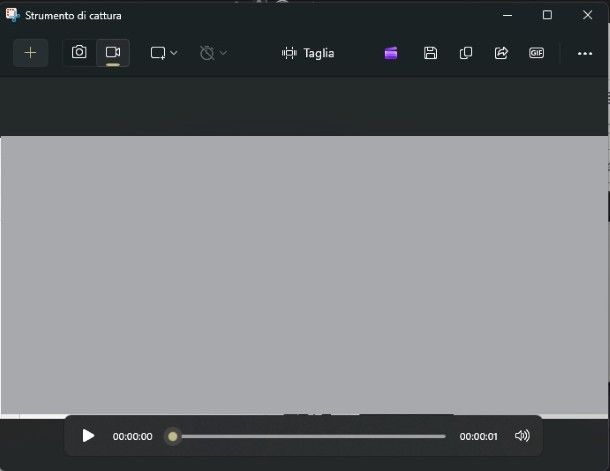This screenshot has height=471, width=610.
Task: Open the delay timer dropdown
Action: click(213, 53)
